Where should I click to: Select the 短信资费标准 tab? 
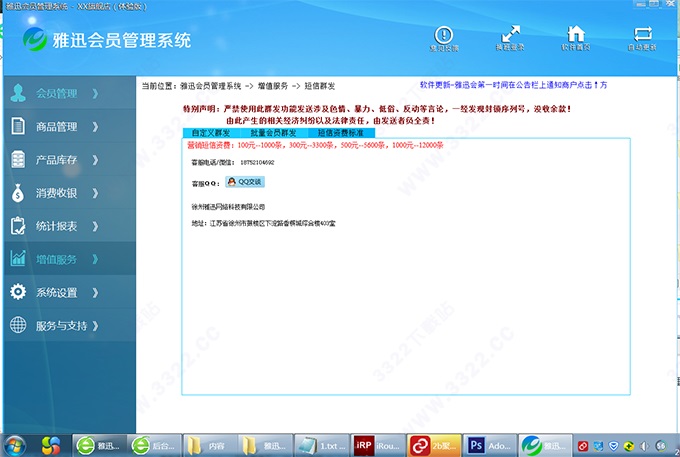(341, 132)
